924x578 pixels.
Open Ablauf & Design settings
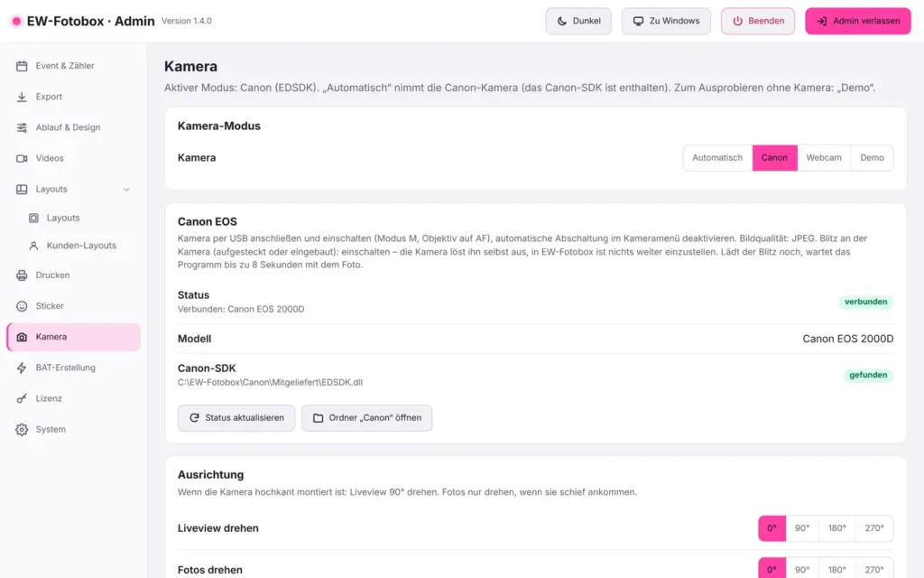(x=74, y=127)
